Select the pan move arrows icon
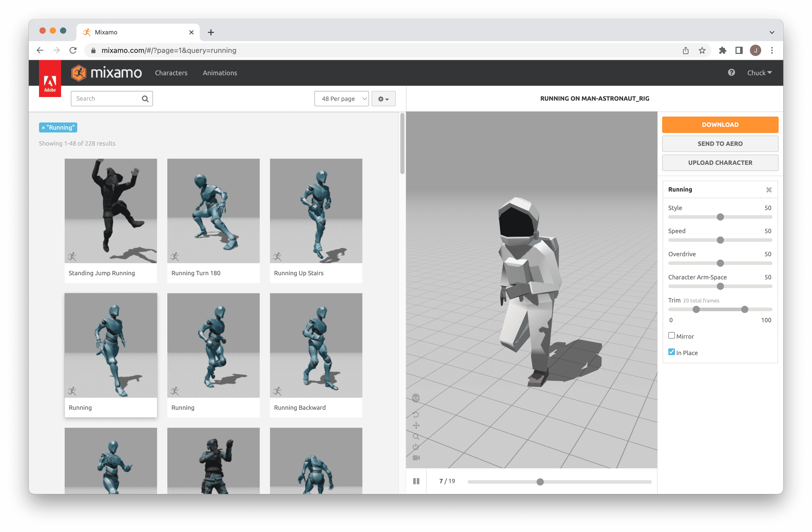The image size is (812, 532). point(416,425)
